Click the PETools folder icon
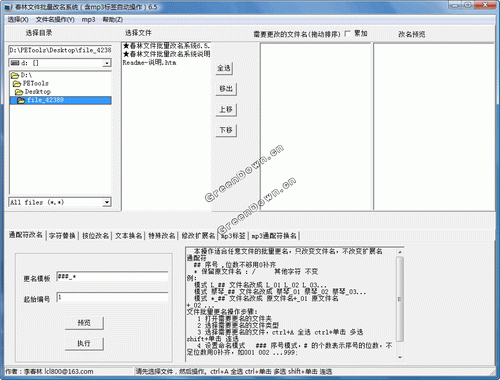The width and height of the screenshot is (500, 380). 17,84
